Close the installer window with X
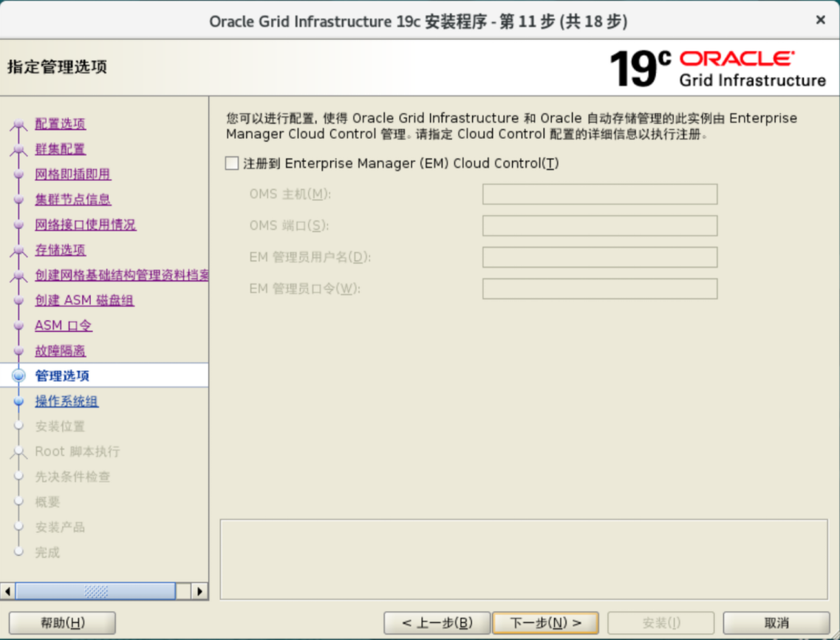The image size is (840, 640). pos(820,20)
